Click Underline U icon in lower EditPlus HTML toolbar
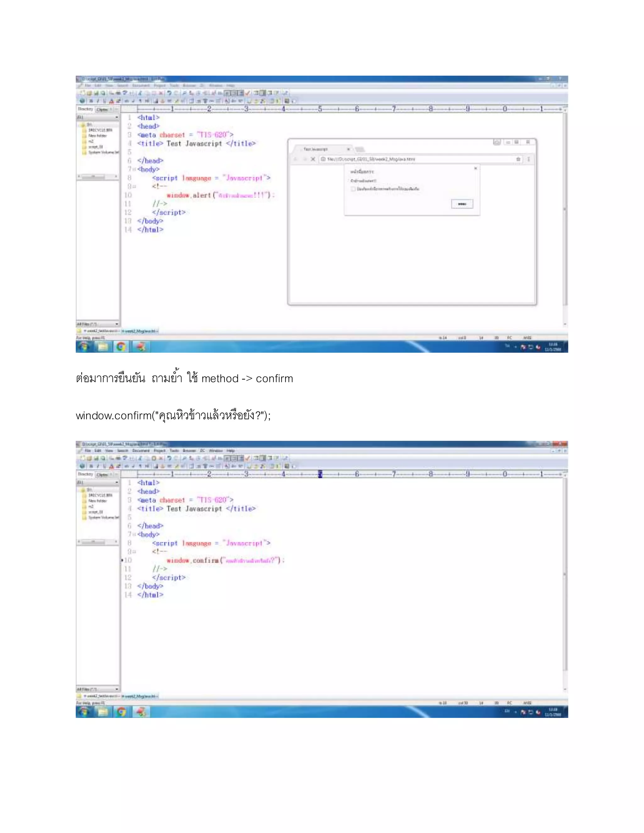Image resolution: width=644 pixels, height=833 pixels. [104, 466]
